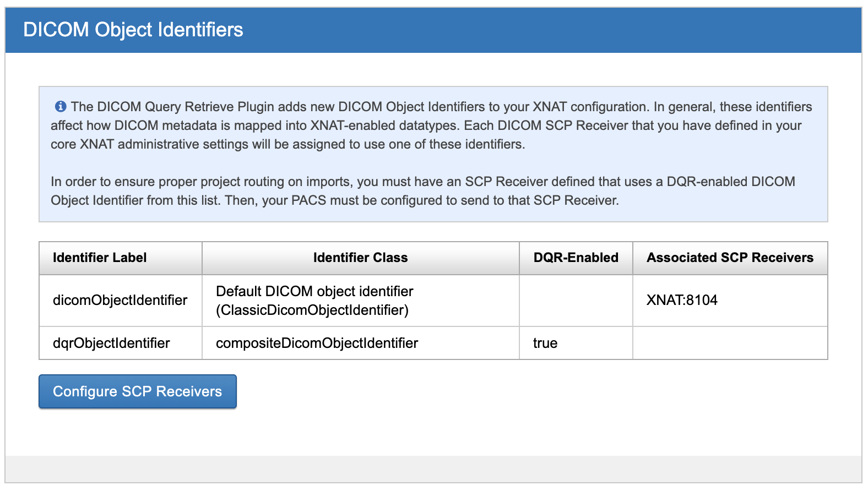Screen dimensions: 868x491
Task: Click the XNAT:8104 receiver entry
Action: point(682,300)
